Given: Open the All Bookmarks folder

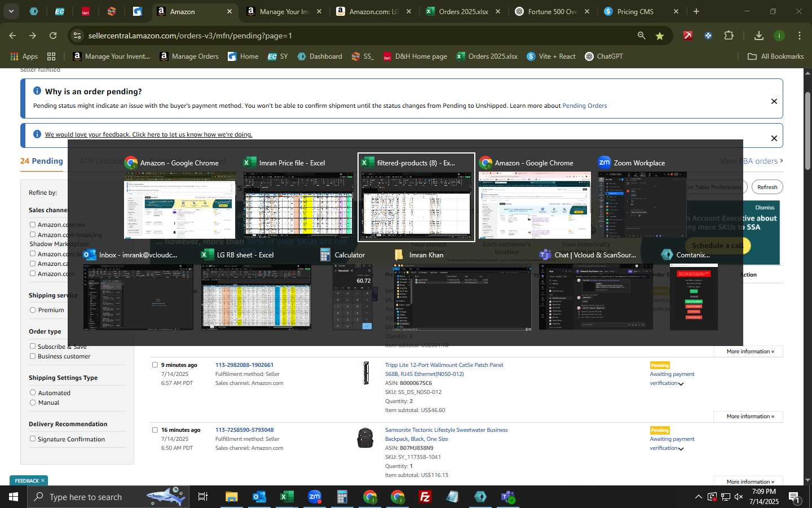Looking at the screenshot, I should click(775, 56).
